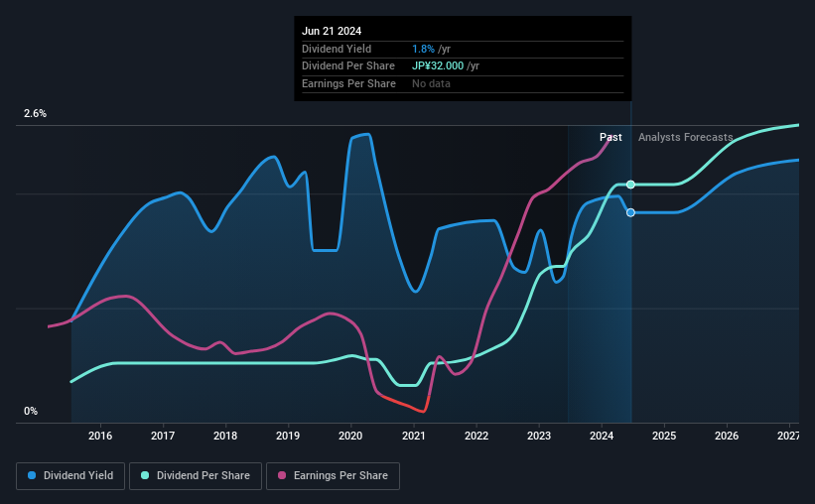The image size is (815, 504).
Task: Click the 2018 x-axis label
Action: (225, 436)
